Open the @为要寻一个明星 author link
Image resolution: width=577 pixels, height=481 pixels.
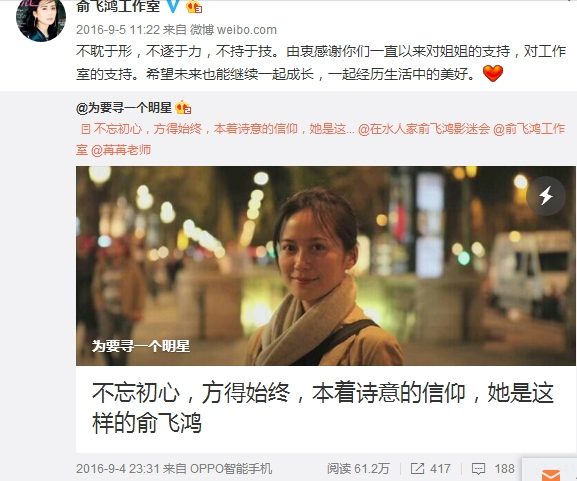(124, 108)
